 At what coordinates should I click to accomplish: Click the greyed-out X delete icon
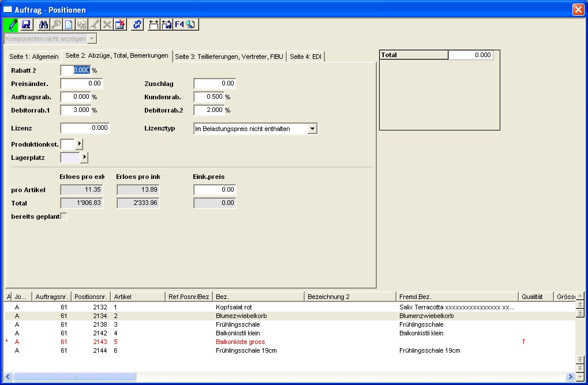point(107,25)
